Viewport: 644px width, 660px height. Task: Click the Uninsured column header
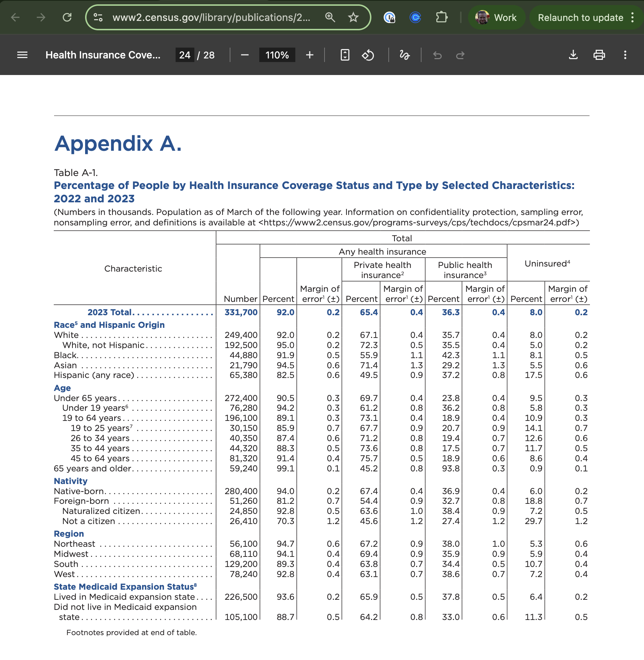[x=547, y=264]
